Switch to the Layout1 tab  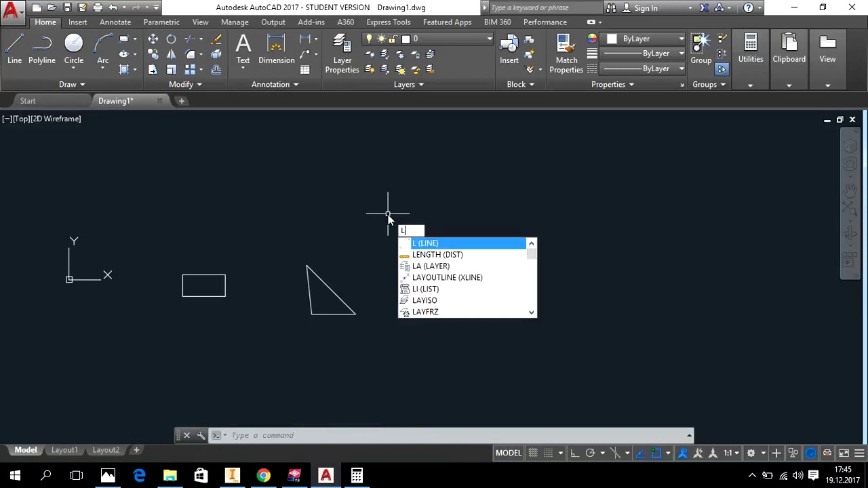tap(64, 450)
